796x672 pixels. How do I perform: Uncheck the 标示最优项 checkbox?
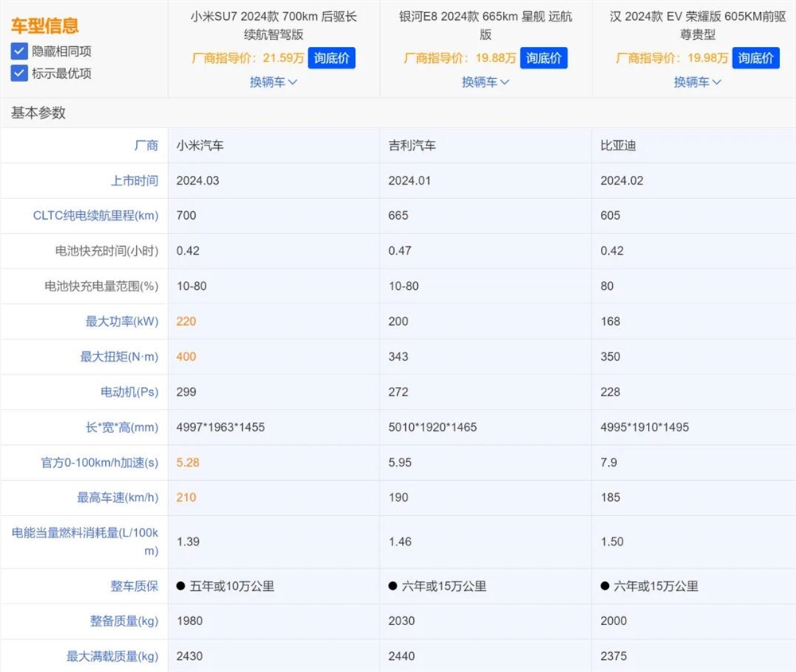(20, 74)
